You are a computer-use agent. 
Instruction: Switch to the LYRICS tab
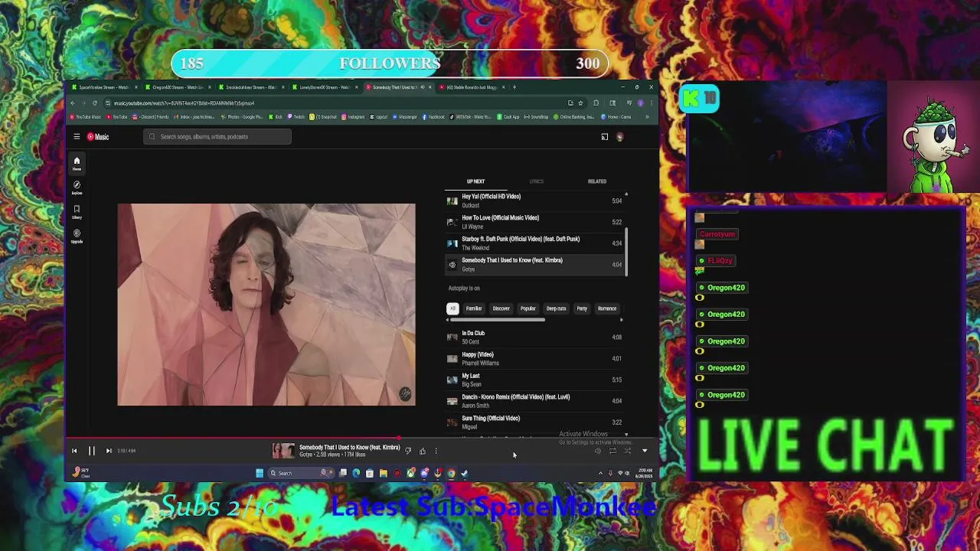tap(536, 181)
